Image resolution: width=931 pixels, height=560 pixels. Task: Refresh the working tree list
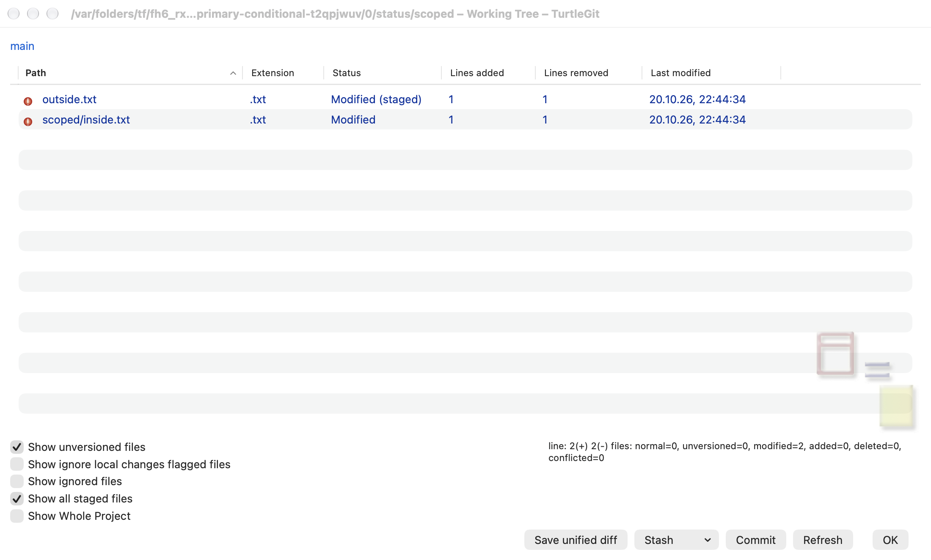(823, 540)
